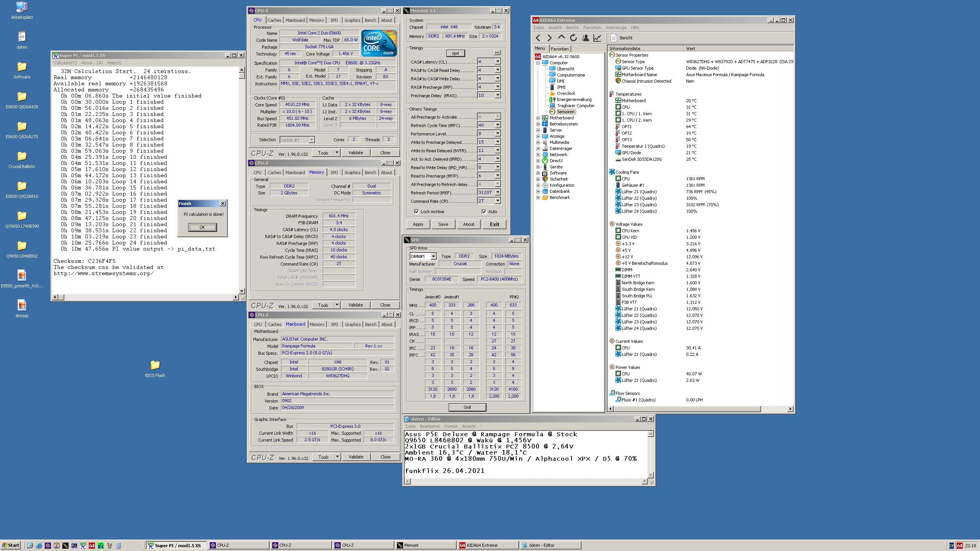Select the Software folder on desktop
The width and height of the screenshot is (980, 551).
[x=22, y=70]
